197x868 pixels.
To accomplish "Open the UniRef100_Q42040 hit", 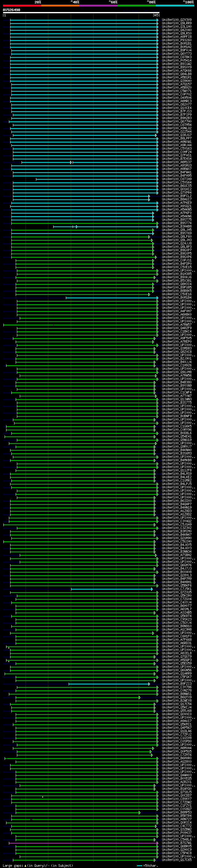I will coord(177,30).
